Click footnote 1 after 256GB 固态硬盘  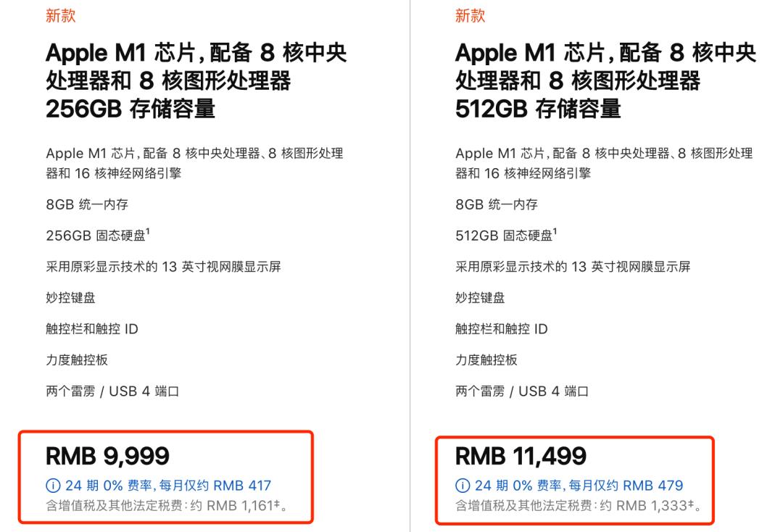tap(149, 233)
